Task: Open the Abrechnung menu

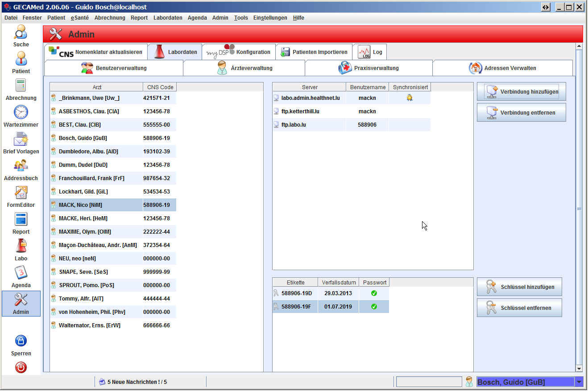Action: click(x=110, y=18)
